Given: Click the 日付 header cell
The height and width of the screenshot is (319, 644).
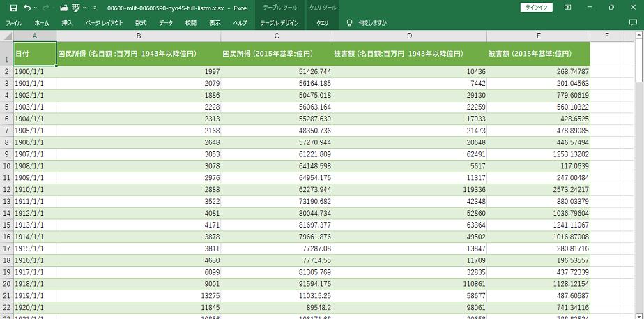Looking at the screenshot, I should (34, 54).
